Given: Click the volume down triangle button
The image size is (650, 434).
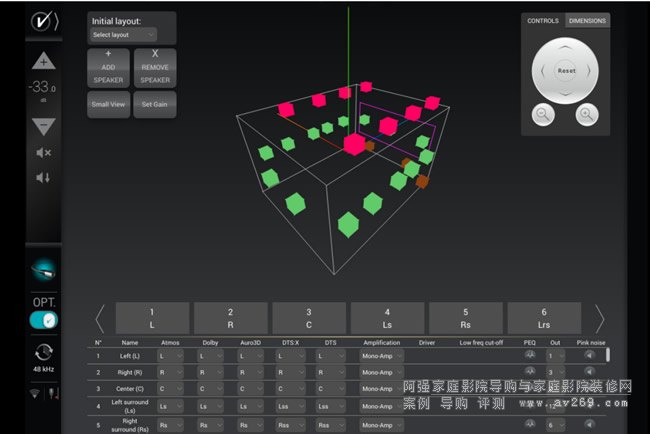Looking at the screenshot, I should (x=43, y=126).
